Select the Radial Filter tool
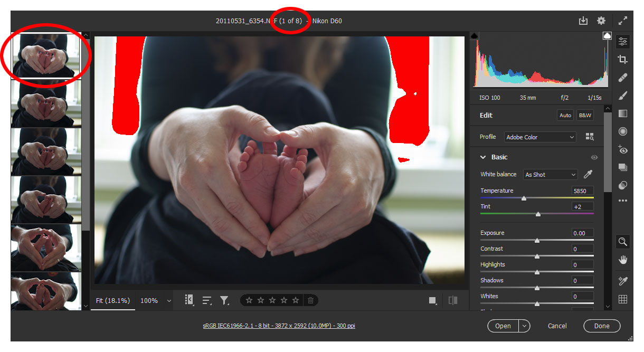 coord(623,131)
